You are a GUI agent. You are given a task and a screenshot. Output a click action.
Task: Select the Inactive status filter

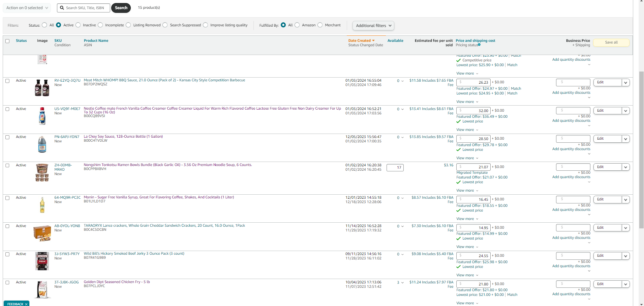pyautogui.click(x=78, y=25)
